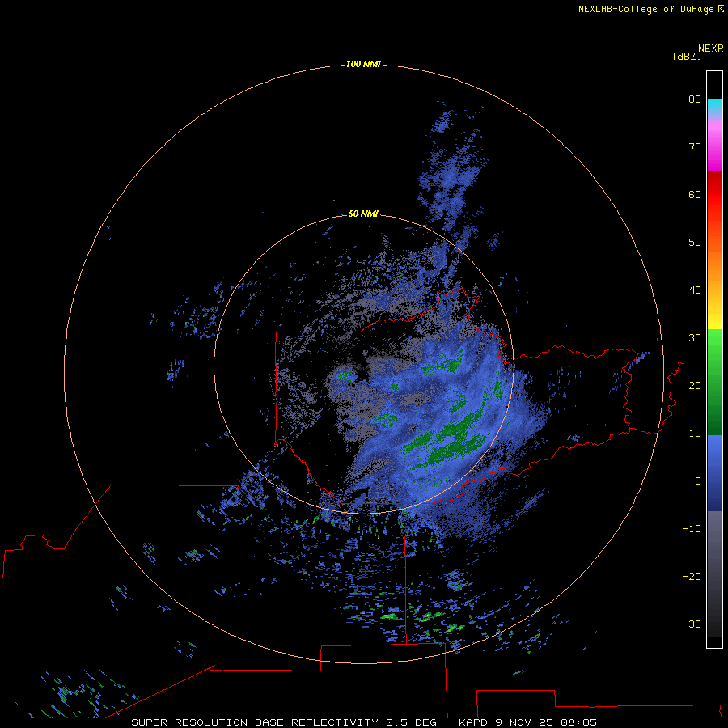This screenshot has width=728, height=728.
Task: Click the -10 dBZ scale value
Action: point(692,528)
